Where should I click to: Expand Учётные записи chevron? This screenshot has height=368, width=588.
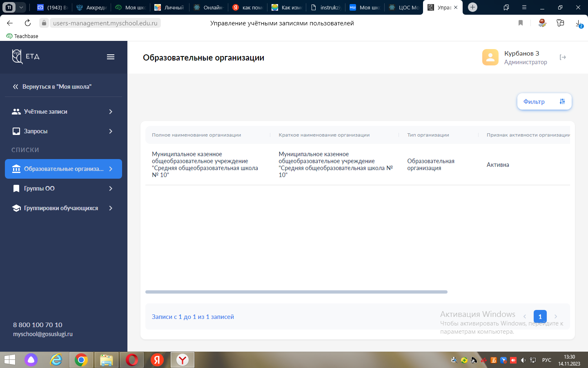[x=111, y=112]
